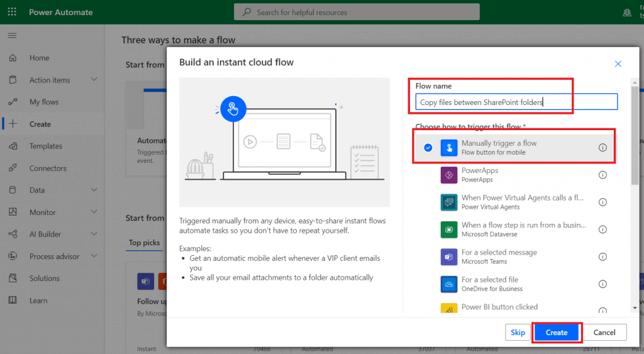
Task: Click the Manually trigger a flow icon
Action: click(449, 147)
